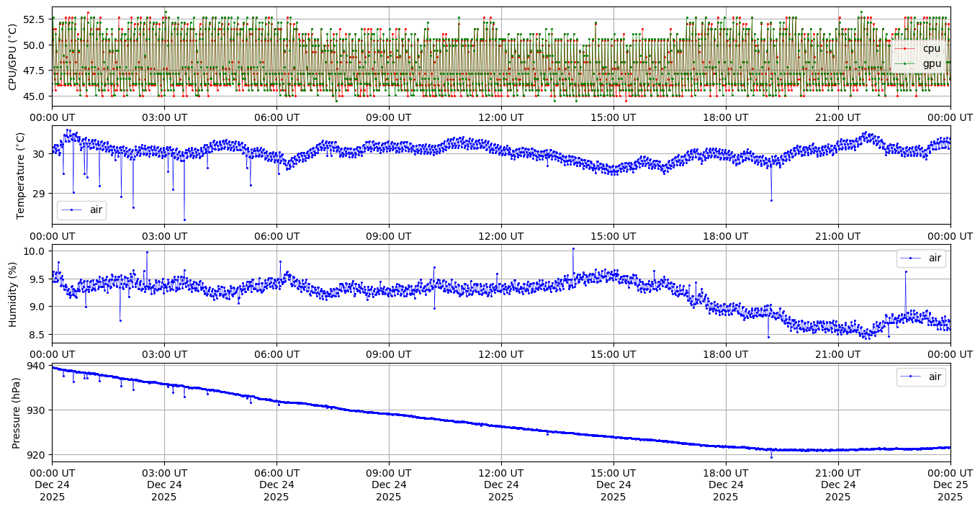Click 12:00 UT label below the CPU/GPU plot
The width and height of the screenshot is (980, 509).
click(500, 117)
